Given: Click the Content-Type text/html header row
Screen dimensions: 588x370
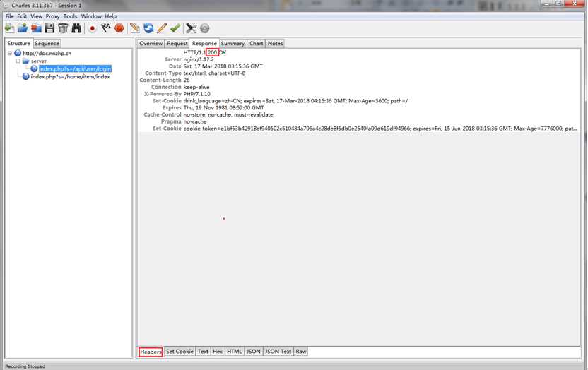Looking at the screenshot, I should tap(358, 73).
